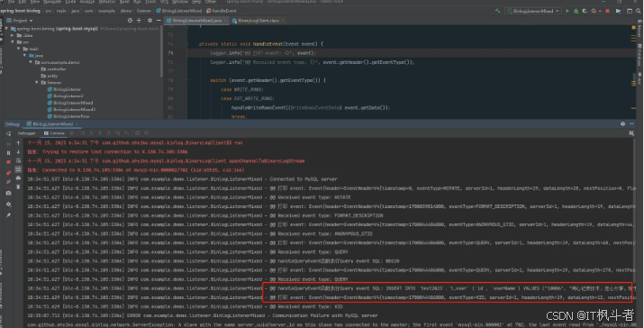The image size is (644, 328).
Task: Clear console output with trash icon
Action: [18, 187]
